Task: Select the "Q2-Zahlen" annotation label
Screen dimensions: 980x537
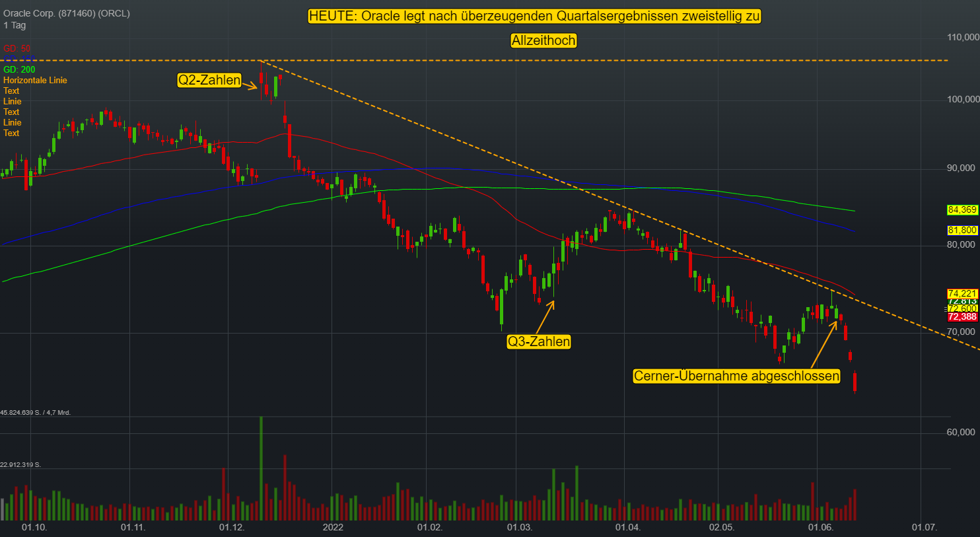Action: coord(209,81)
